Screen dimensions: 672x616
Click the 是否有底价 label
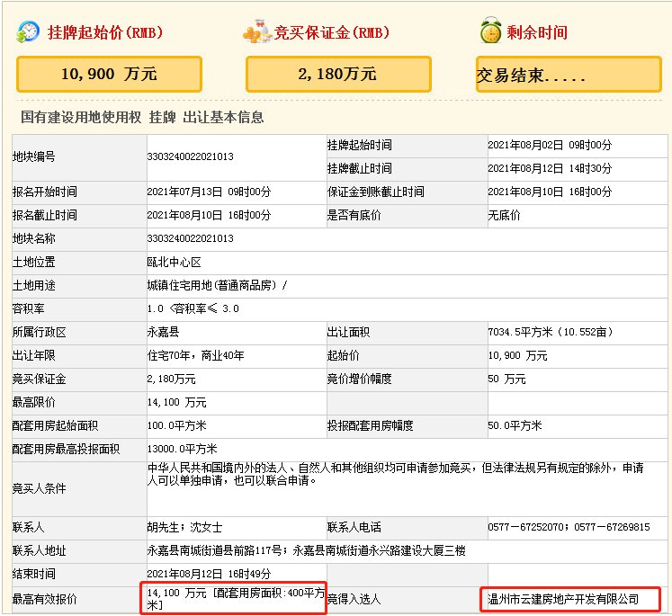tap(354, 215)
